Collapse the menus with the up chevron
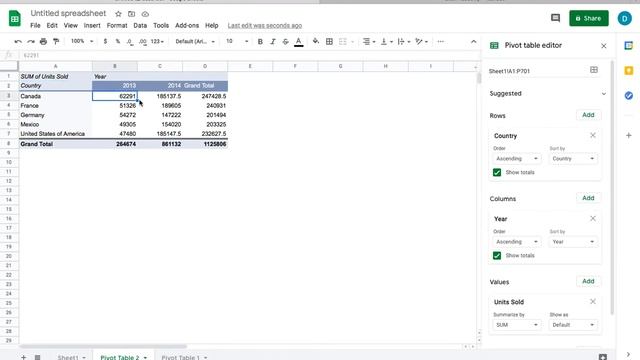640x360 pixels. coord(473,42)
